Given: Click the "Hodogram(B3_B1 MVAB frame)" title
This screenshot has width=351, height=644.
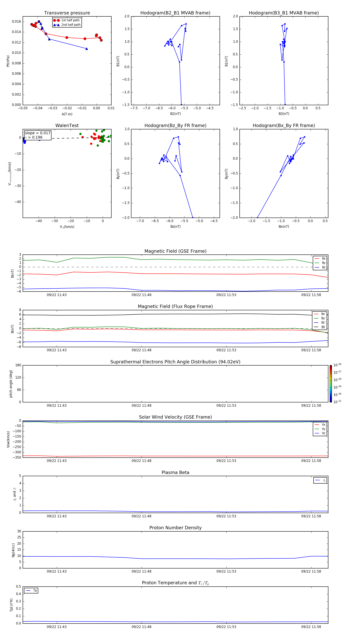Looking at the screenshot, I should (x=284, y=13).
